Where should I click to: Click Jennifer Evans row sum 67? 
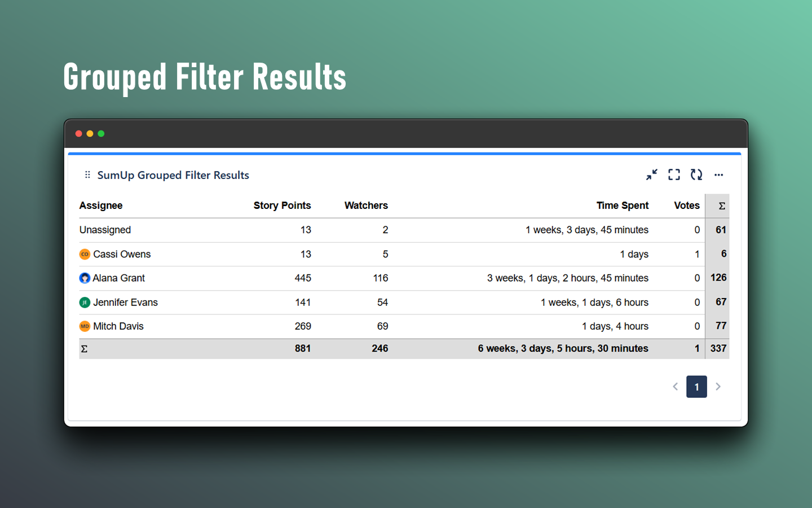pyautogui.click(x=721, y=302)
